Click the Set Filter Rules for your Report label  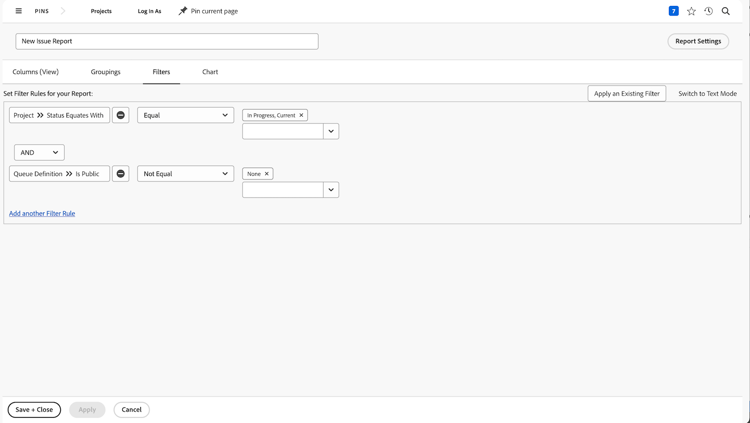pyautogui.click(x=48, y=94)
